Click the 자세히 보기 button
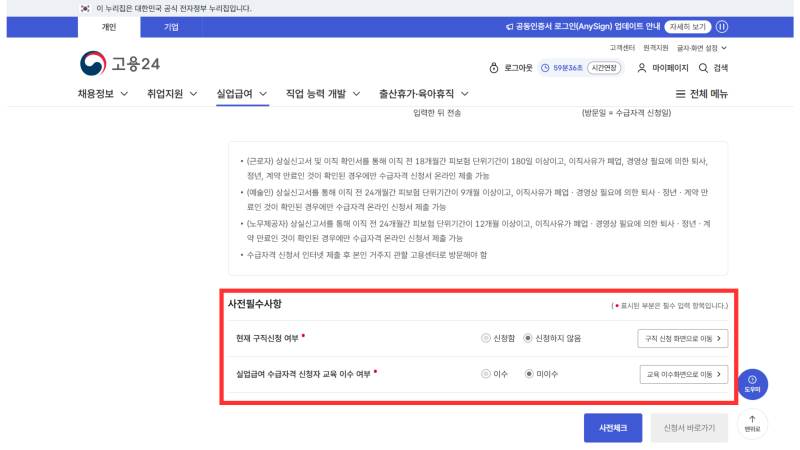The height and width of the screenshot is (450, 800). click(x=688, y=27)
